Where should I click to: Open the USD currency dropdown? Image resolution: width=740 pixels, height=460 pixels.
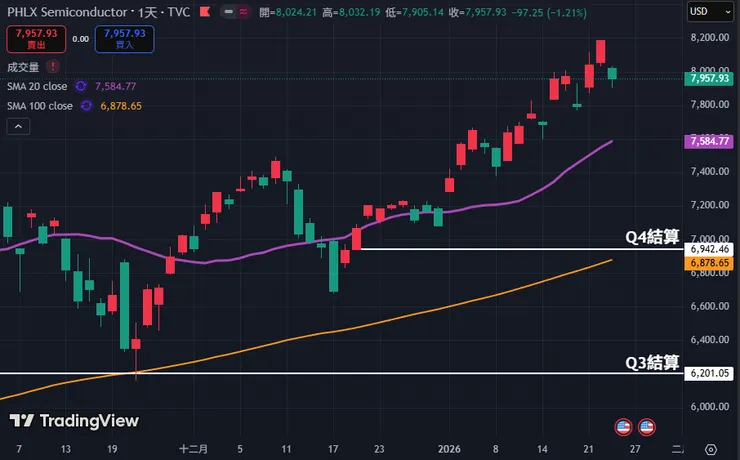click(709, 11)
